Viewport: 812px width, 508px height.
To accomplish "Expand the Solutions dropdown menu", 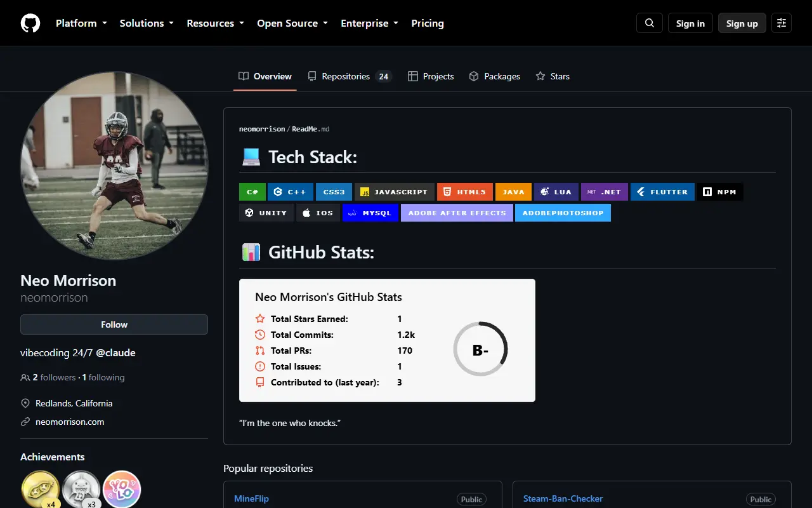I will pos(147,23).
